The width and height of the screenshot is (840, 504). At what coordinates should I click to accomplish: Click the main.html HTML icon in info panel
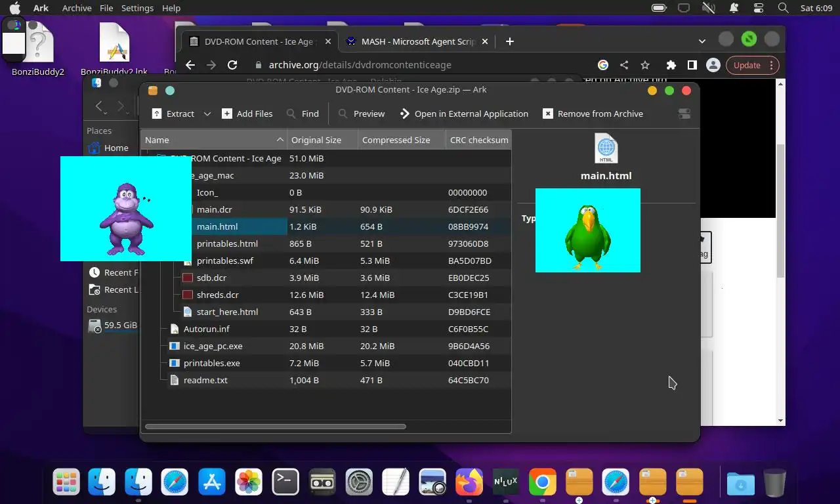(x=606, y=148)
